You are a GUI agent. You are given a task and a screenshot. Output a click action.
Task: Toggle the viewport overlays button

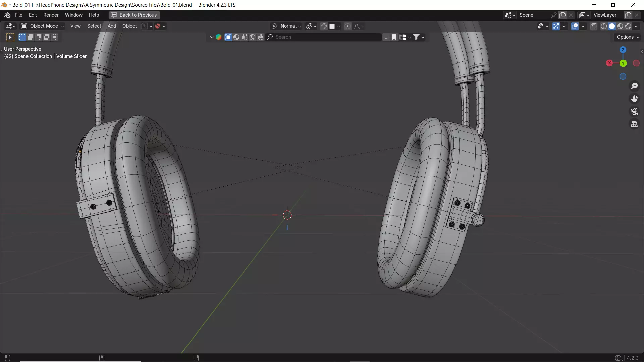pos(575,26)
